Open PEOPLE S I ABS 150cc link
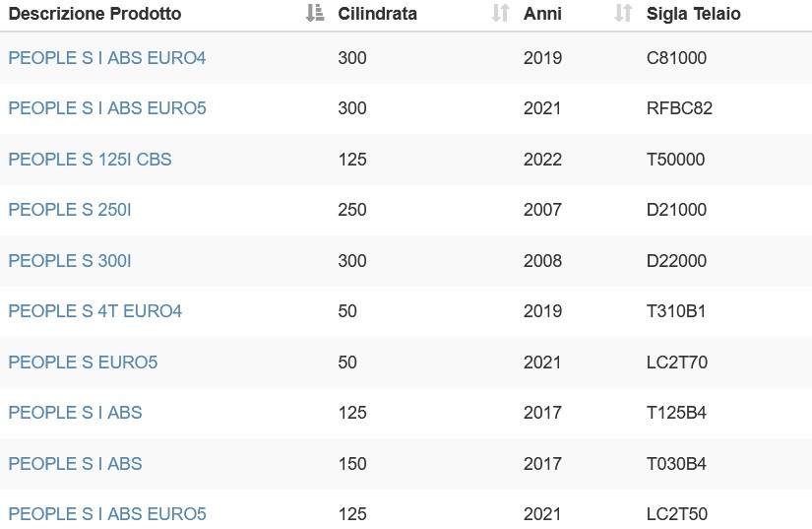The width and height of the screenshot is (812, 529). tap(75, 463)
